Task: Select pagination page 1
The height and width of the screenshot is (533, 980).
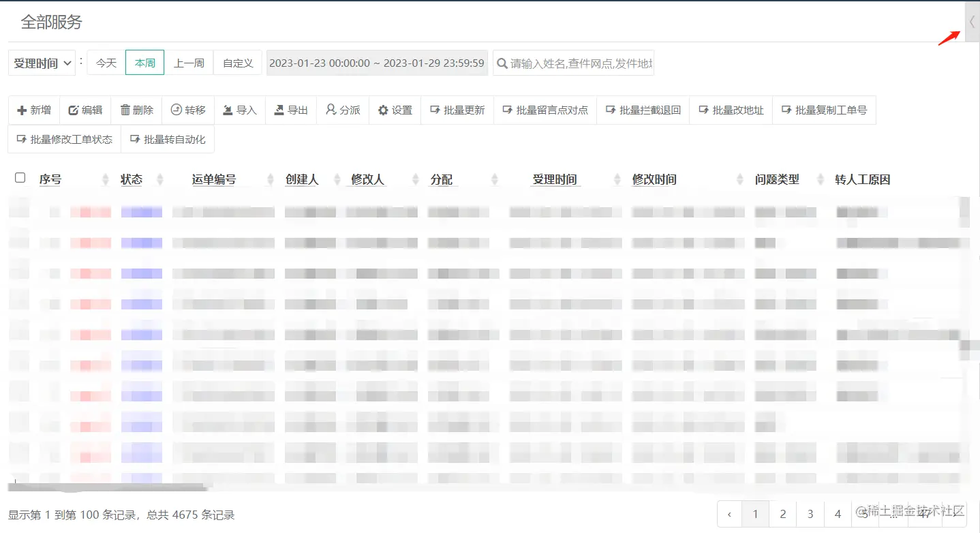Action: [755, 515]
